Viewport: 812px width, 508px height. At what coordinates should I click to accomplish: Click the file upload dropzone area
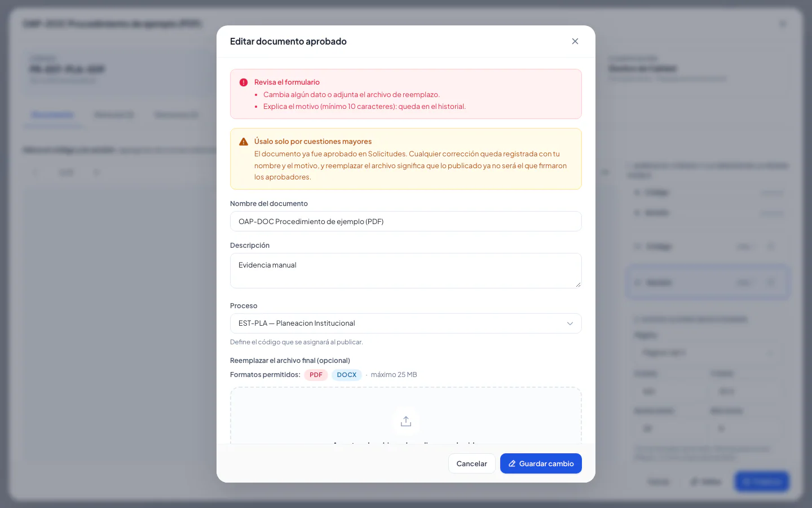click(406, 415)
